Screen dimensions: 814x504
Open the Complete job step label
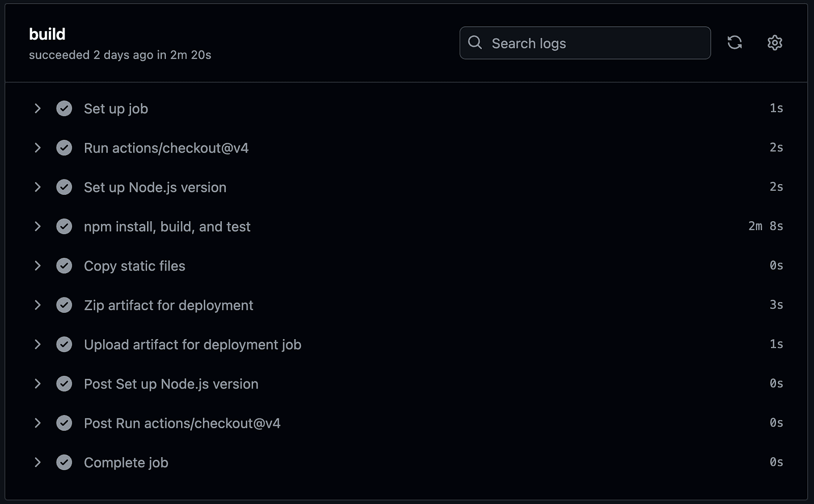coord(126,463)
